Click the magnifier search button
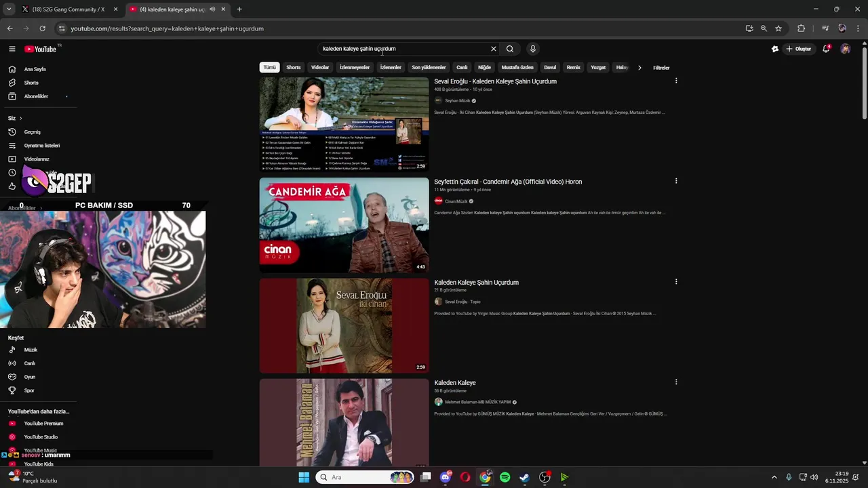The image size is (868, 488). click(x=510, y=49)
